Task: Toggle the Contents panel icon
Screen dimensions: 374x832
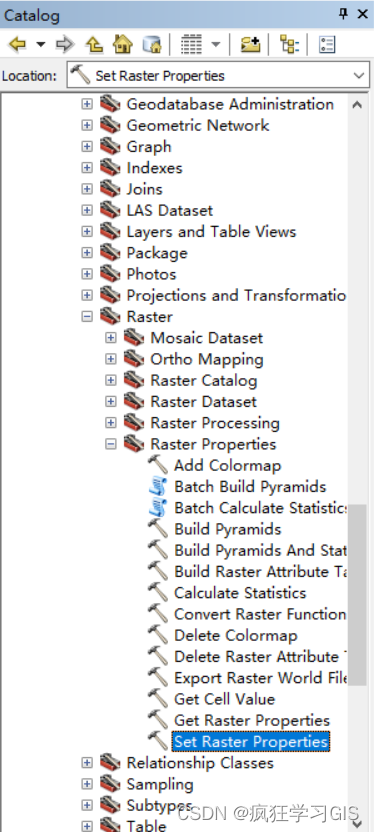Action: coord(289,44)
